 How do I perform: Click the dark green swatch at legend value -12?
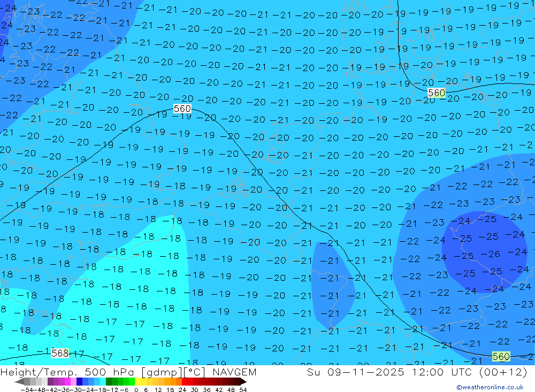[109, 381]
